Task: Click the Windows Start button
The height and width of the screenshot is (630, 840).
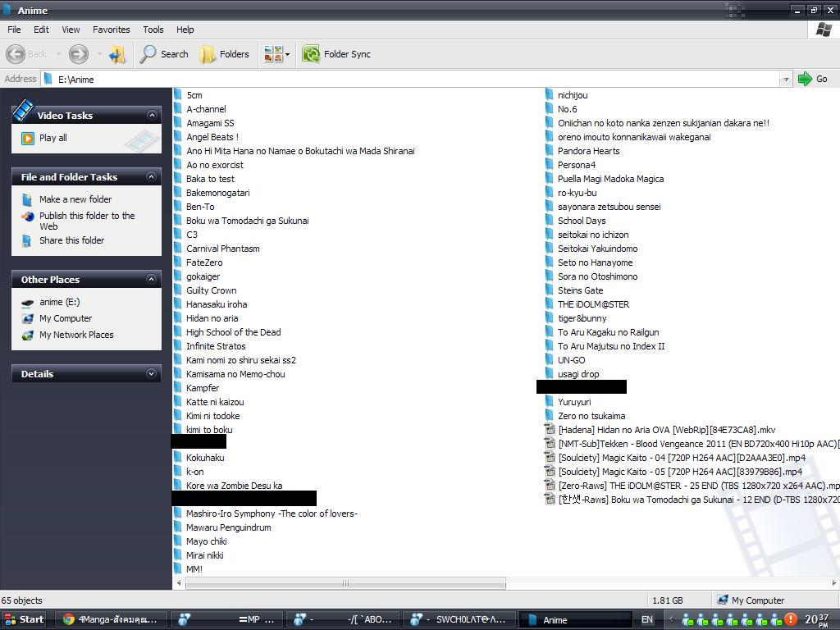Action: 24,619
